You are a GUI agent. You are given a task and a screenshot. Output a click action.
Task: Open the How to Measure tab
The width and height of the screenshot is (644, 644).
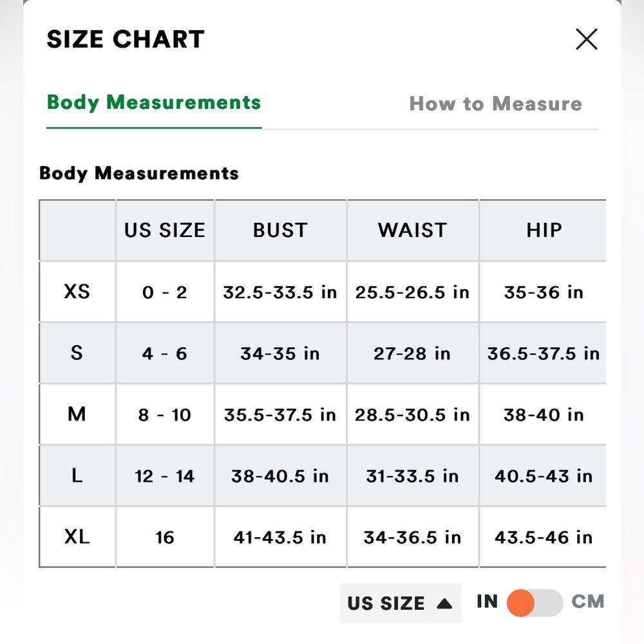pos(496,104)
